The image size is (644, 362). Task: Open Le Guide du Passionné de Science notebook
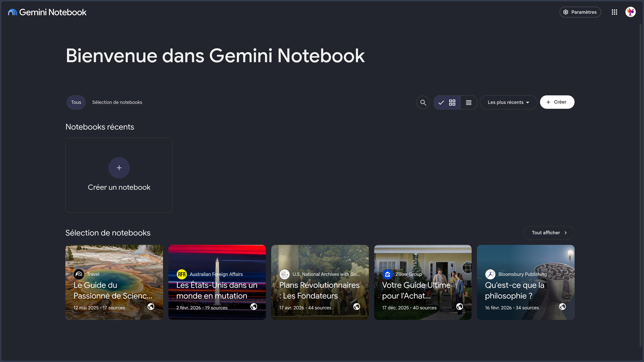point(114,282)
